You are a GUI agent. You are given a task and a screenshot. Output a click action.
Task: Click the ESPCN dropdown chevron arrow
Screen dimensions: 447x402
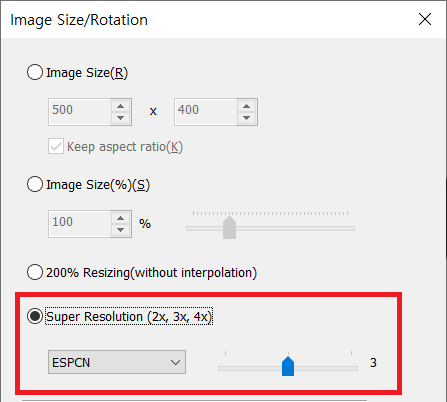(175, 362)
